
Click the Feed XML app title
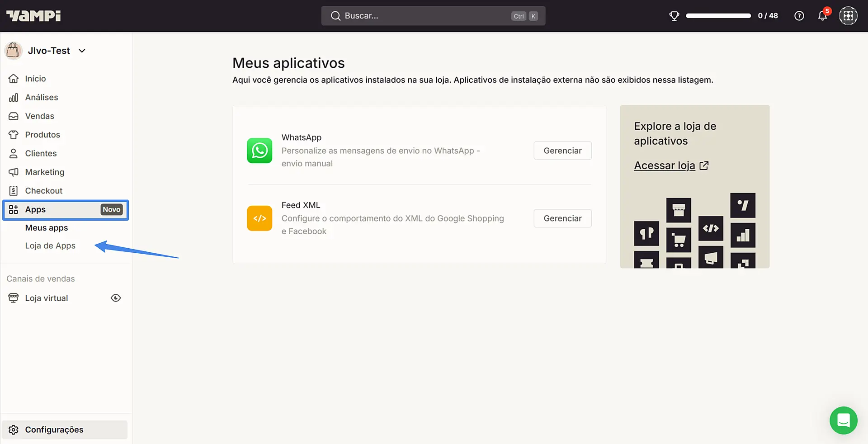click(301, 205)
